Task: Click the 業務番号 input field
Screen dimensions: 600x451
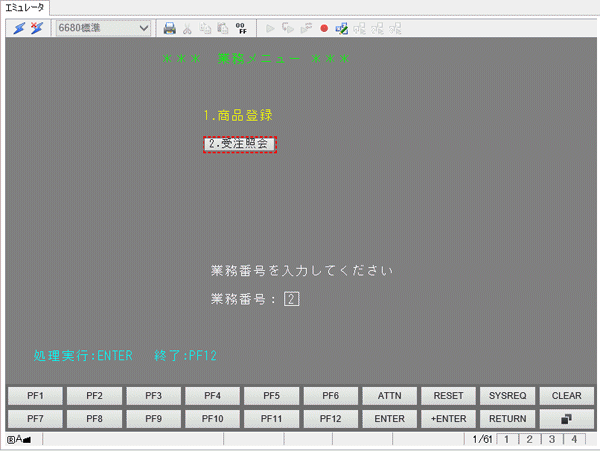Action: pyautogui.click(x=291, y=298)
